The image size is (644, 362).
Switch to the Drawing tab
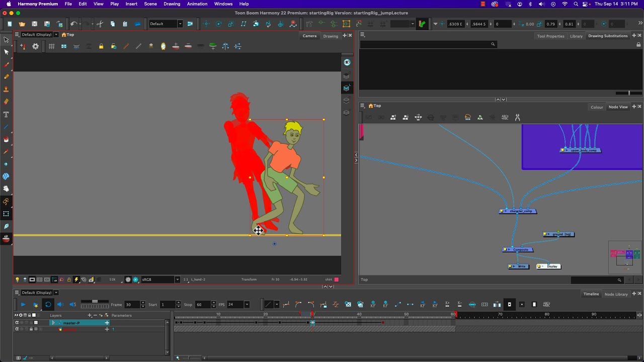(x=331, y=36)
